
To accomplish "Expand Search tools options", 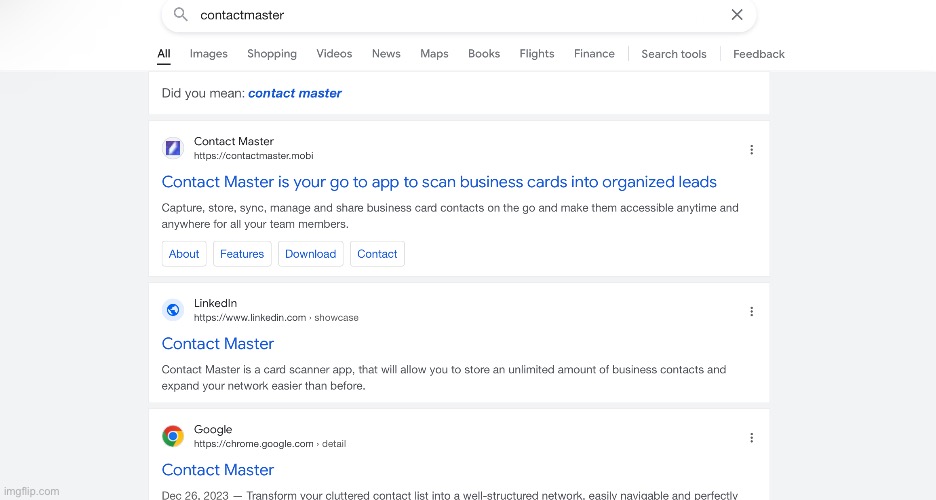I will pos(674,54).
